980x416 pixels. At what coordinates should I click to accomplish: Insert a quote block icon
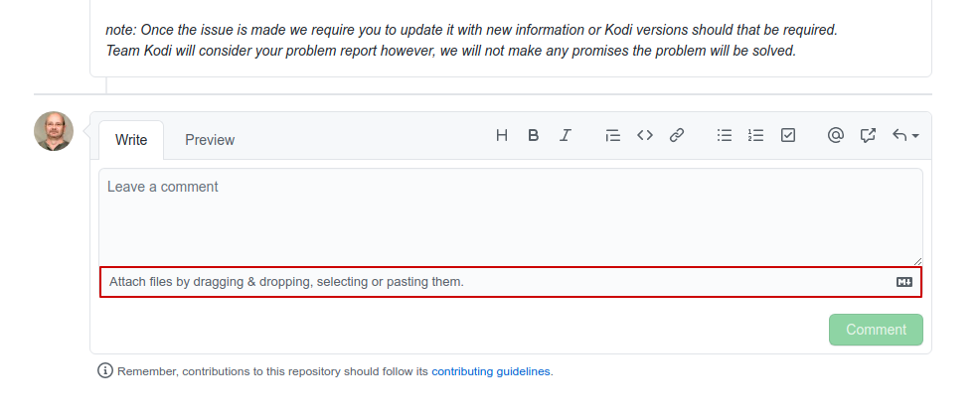point(613,135)
